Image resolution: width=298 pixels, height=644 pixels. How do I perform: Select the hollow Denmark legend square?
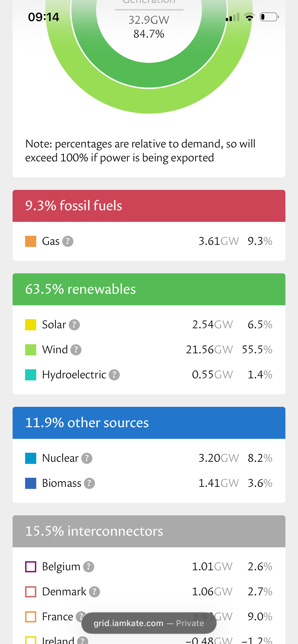31,592
